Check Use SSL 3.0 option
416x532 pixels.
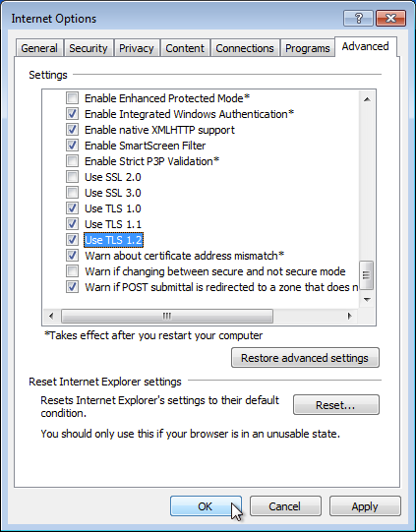[x=72, y=193]
